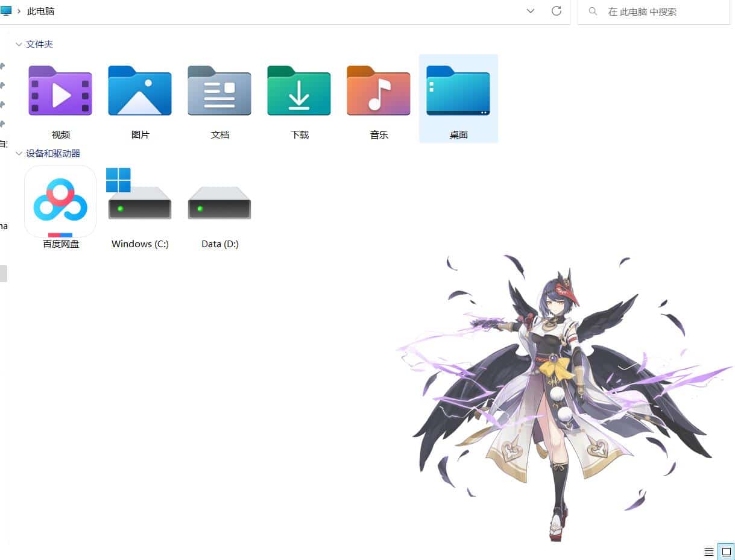Click the 百度网盘 label text

click(60, 244)
